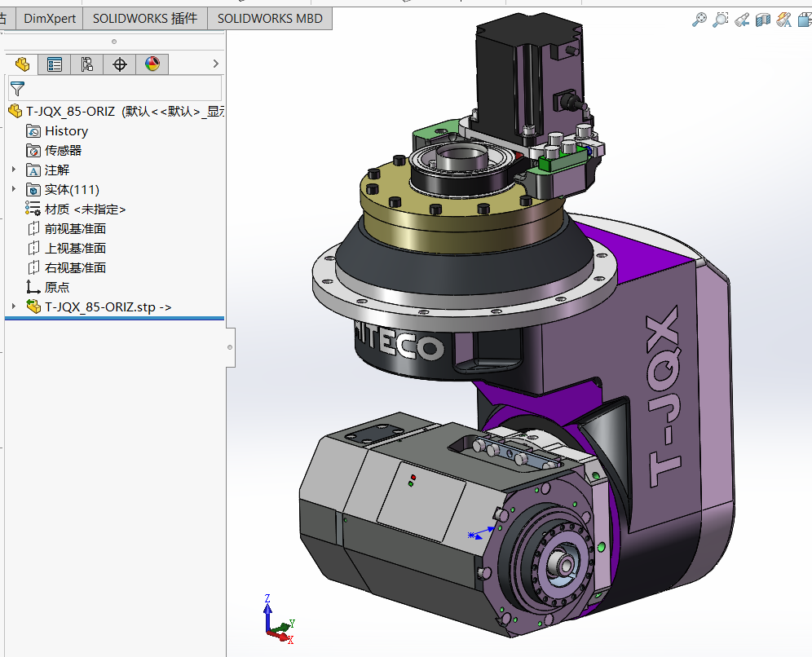Click the part icon beside the root node
812x657 pixels.
tap(15, 111)
